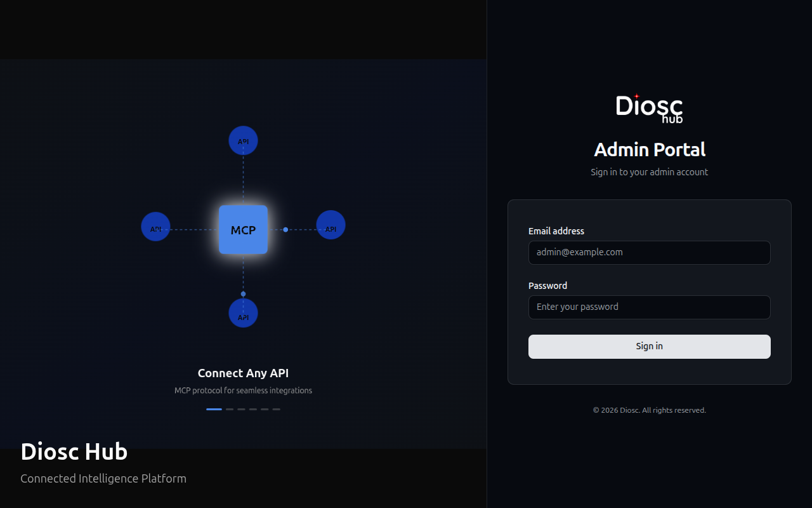This screenshot has height=508, width=812.
Task: Click the copyright notice at the bottom
Action: click(649, 410)
